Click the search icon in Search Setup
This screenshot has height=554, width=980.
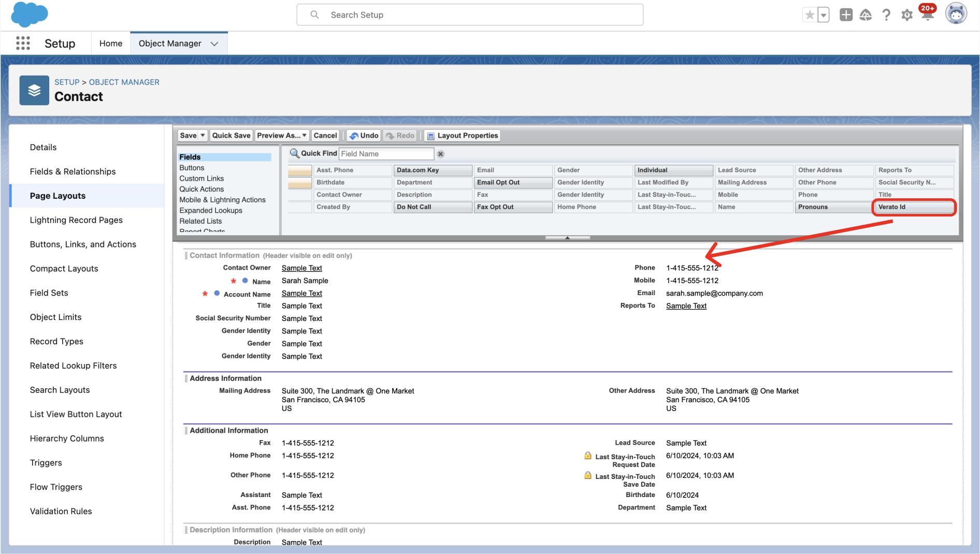(314, 15)
